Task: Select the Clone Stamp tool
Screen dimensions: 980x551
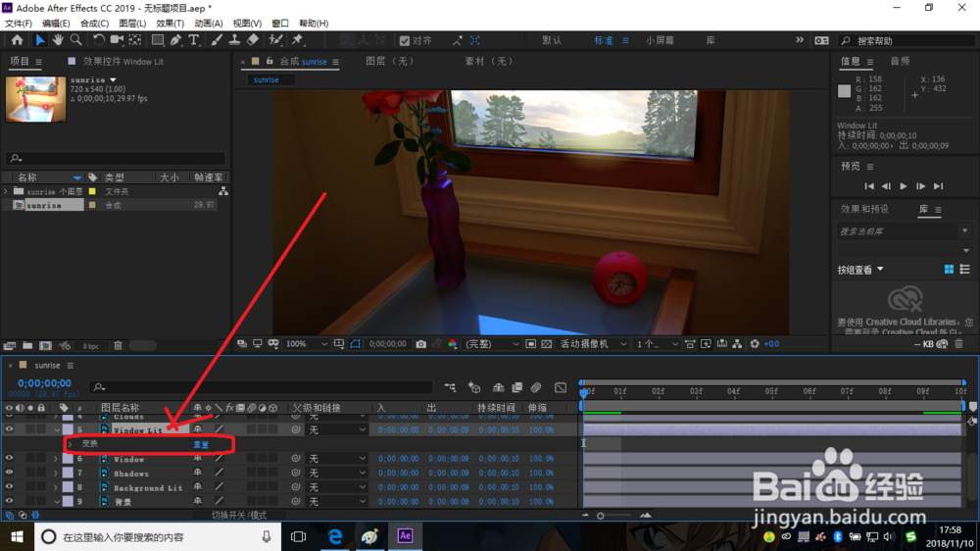Action: (234, 40)
